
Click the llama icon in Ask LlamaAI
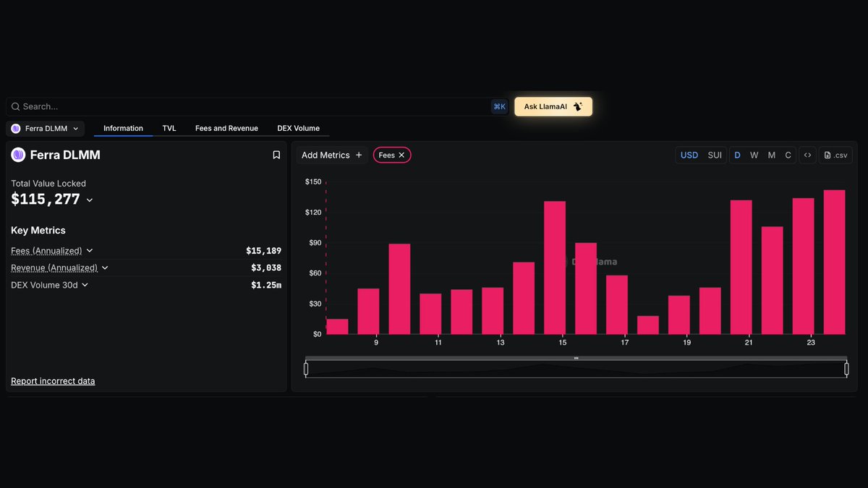click(577, 106)
